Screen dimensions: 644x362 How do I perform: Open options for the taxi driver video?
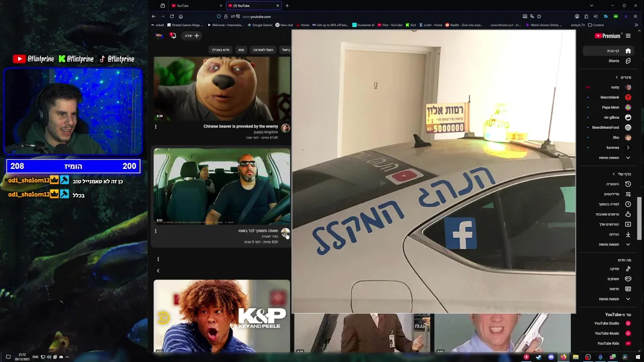(x=155, y=231)
